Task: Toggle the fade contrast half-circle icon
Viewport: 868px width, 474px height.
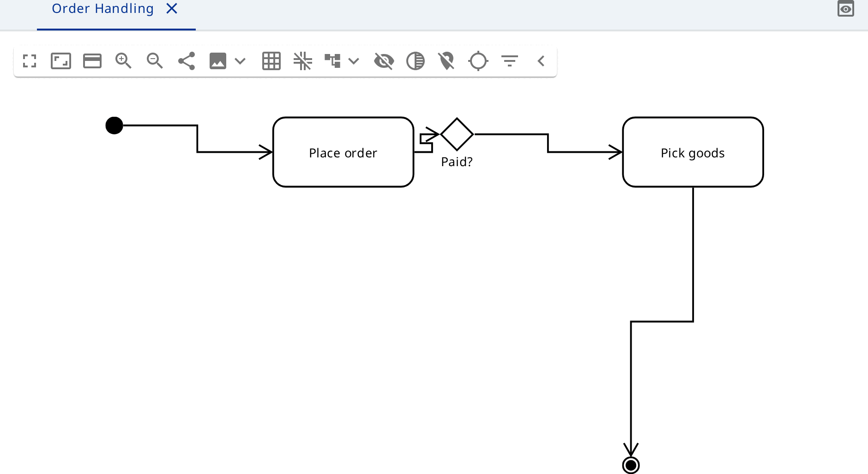Action: [x=416, y=61]
